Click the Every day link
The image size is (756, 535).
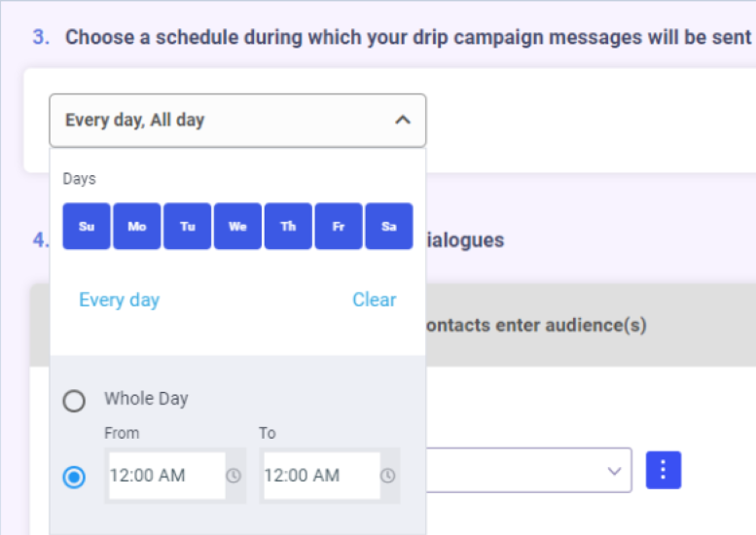[119, 300]
